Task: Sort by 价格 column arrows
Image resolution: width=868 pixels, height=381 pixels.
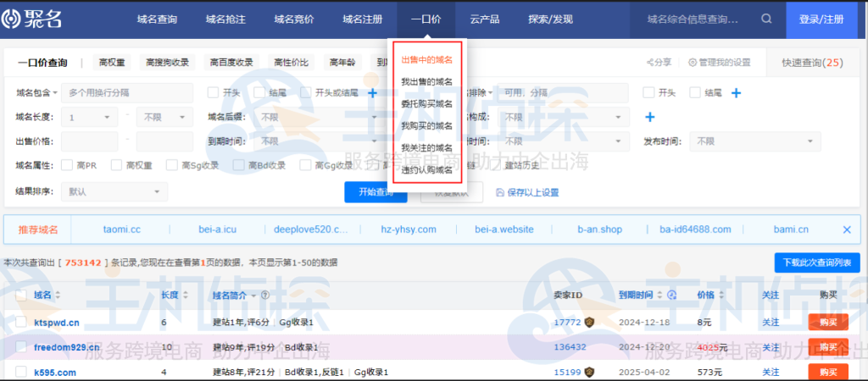Action: [x=721, y=295]
